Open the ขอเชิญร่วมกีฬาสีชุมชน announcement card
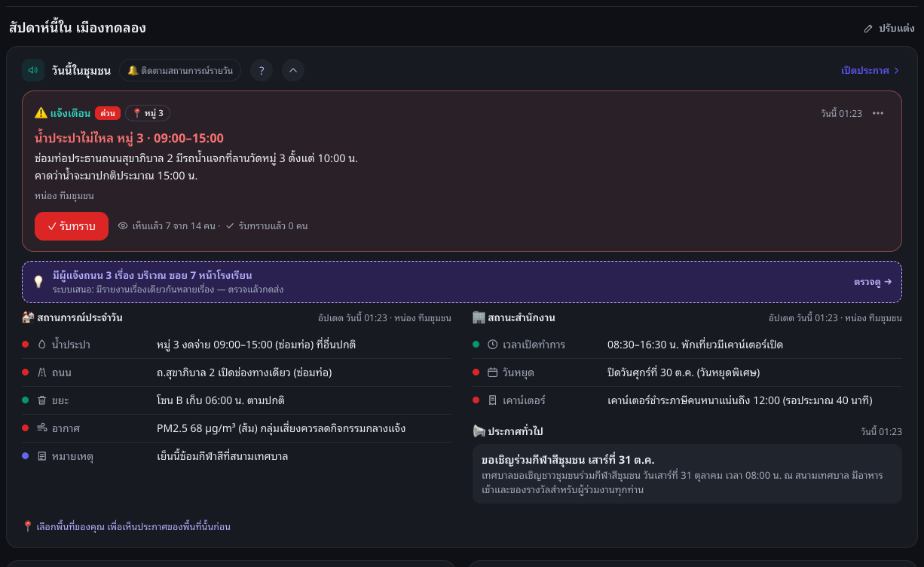The width and height of the screenshot is (924, 567). [x=687, y=474]
